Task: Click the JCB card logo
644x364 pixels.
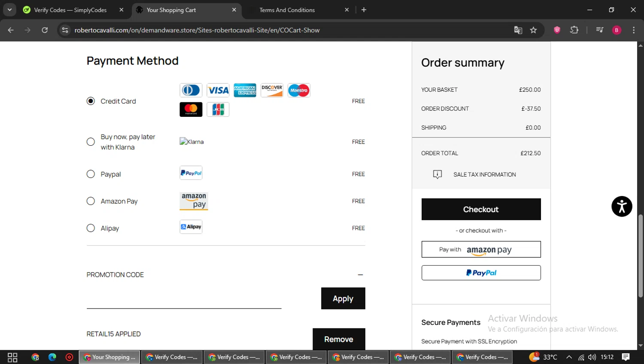Action: click(x=218, y=110)
